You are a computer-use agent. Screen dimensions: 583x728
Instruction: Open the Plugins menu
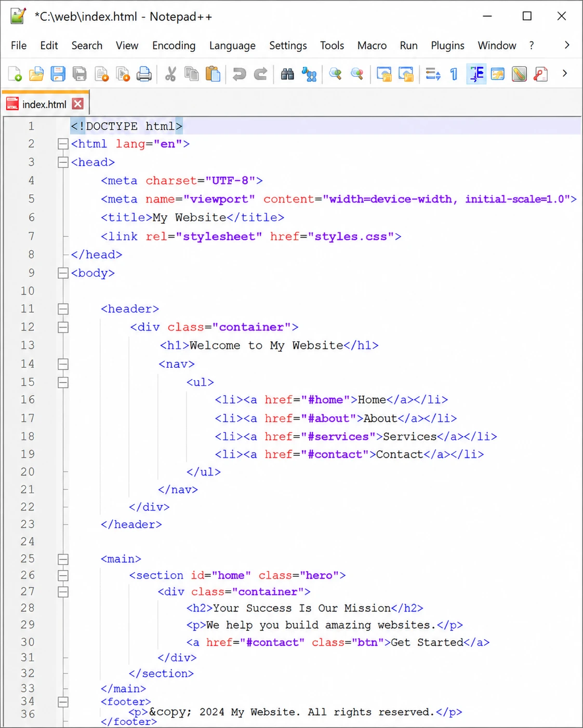pos(447,46)
